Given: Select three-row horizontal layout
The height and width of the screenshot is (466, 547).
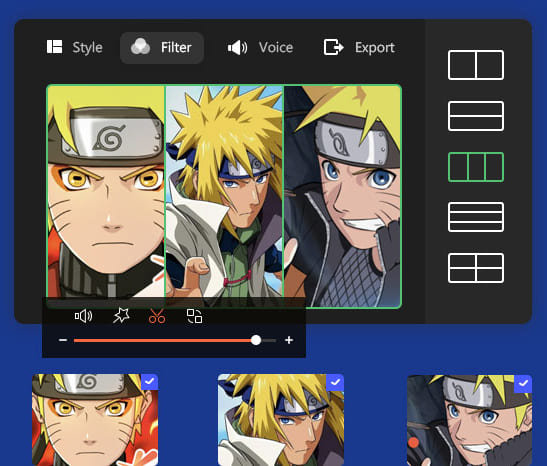Looking at the screenshot, I should tap(476, 217).
